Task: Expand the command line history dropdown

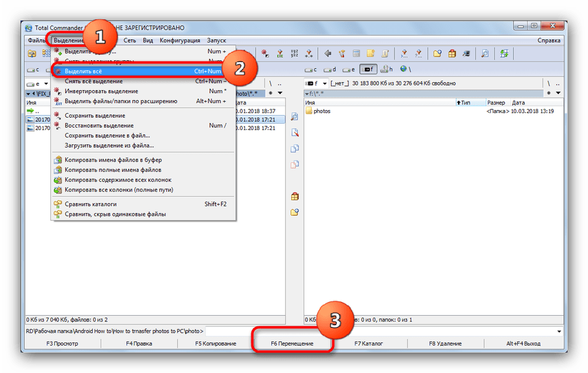Action: [559, 331]
